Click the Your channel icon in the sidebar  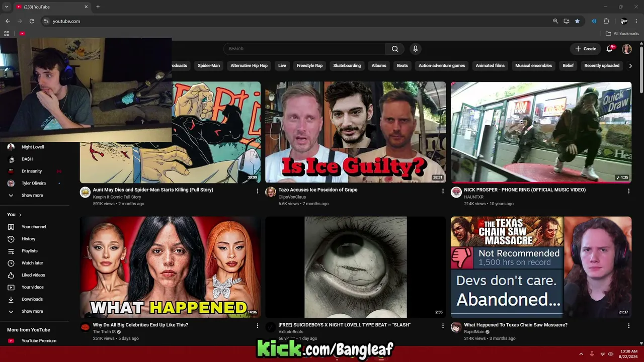(x=11, y=227)
